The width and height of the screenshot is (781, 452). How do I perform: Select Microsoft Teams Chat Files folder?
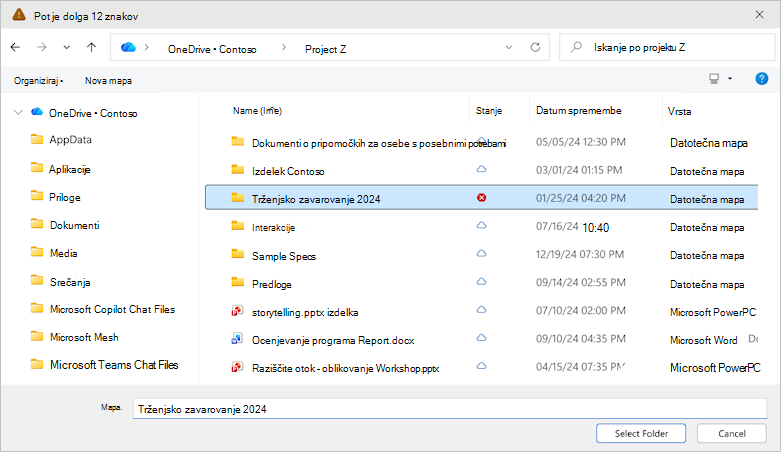coord(114,365)
